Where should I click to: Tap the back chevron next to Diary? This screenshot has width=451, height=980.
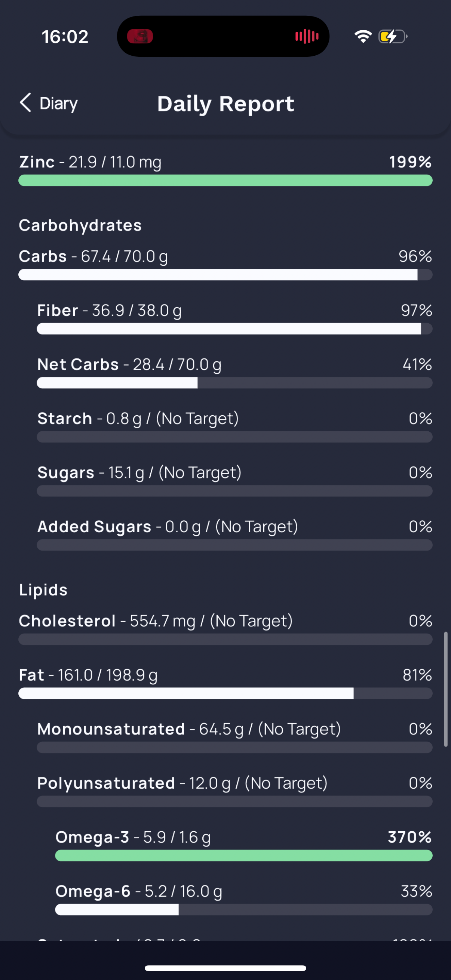(x=25, y=103)
